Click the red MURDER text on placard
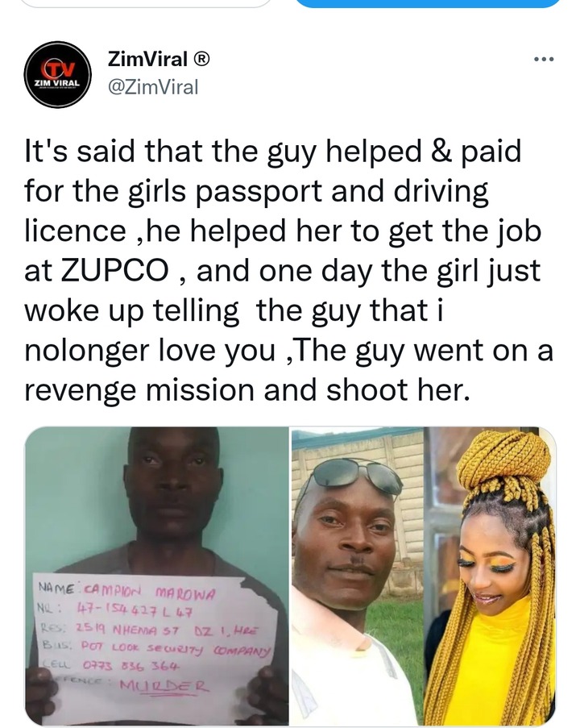Viewport: 580px width, 728px height. (163, 686)
